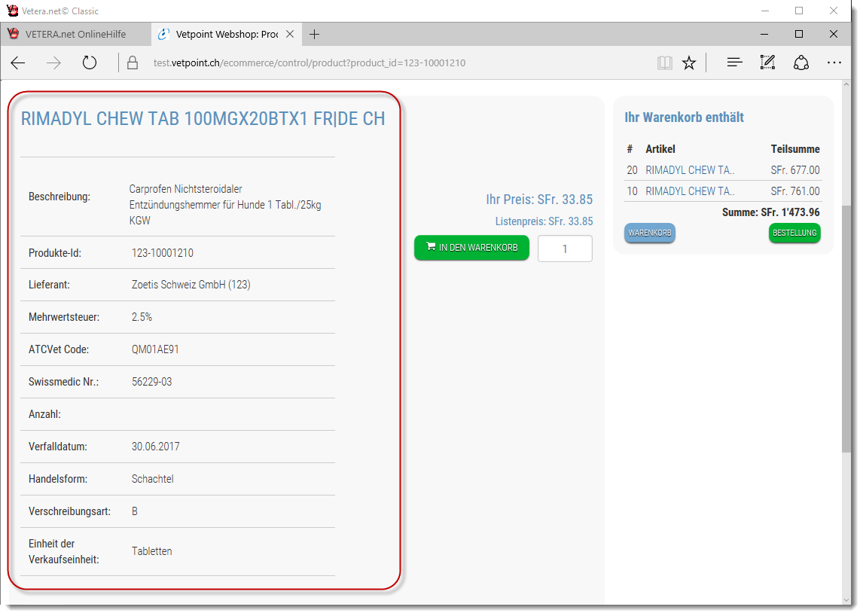Click the address bar URL
This screenshot has width=863, height=616.
click(309, 63)
